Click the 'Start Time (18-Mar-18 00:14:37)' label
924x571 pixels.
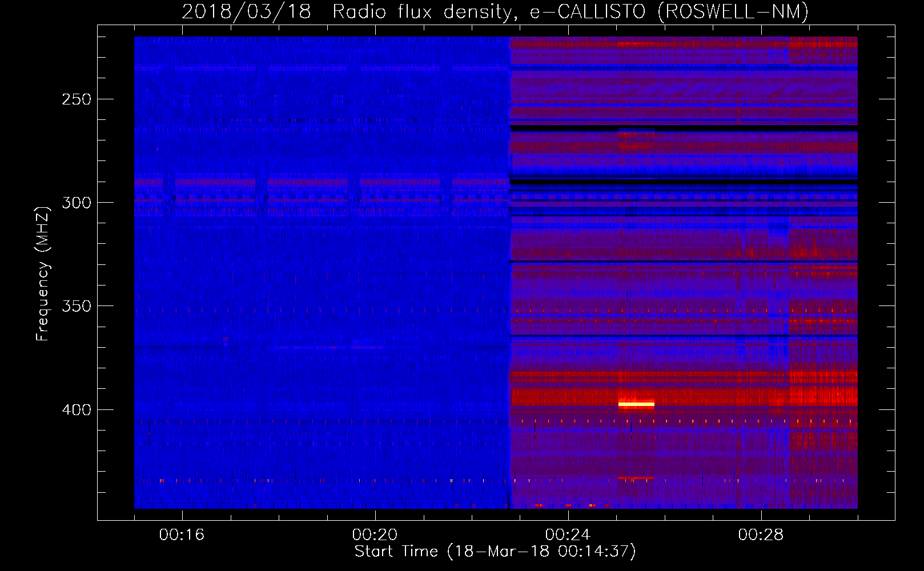click(x=495, y=552)
